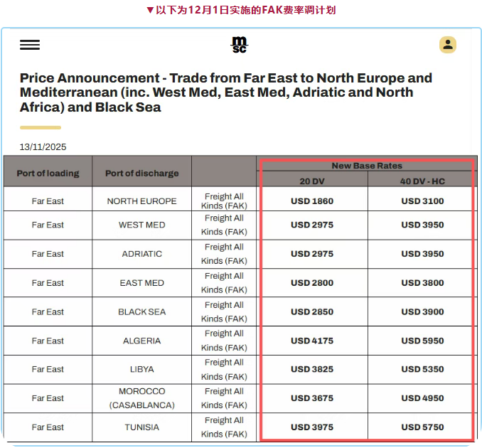Click the MOROCCO (CASABLANCA) cell

[x=142, y=398]
